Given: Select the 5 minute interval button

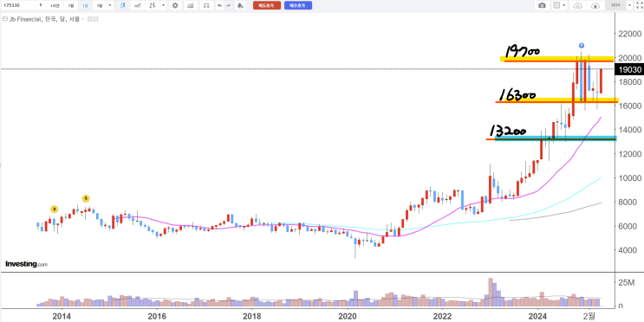Looking at the screenshot, I should pos(41,5).
